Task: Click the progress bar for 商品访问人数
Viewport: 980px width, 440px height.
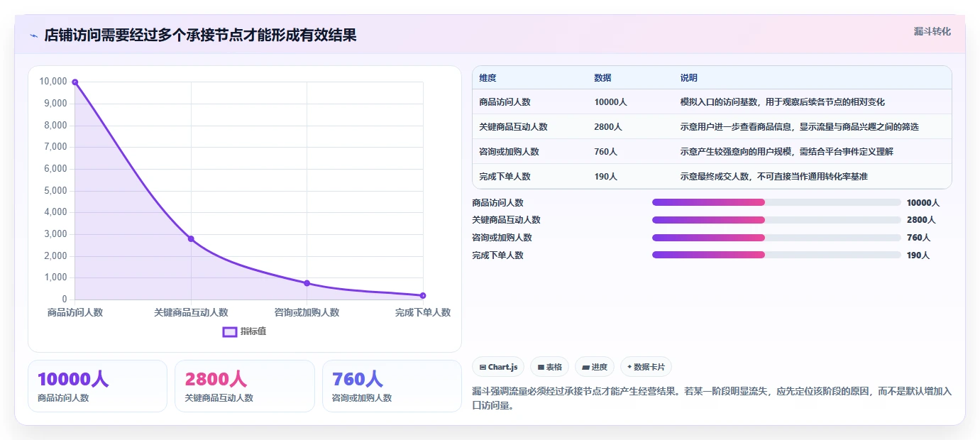Action: 776,202
